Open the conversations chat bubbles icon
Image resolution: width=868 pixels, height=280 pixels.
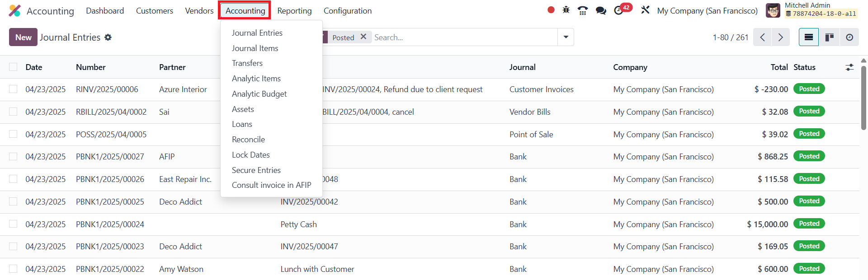[x=601, y=10]
